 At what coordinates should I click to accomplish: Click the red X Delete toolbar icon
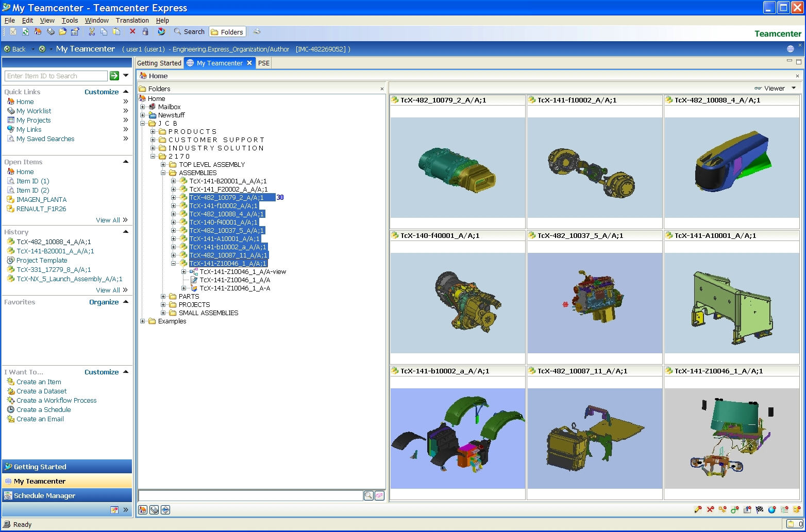coord(132,32)
